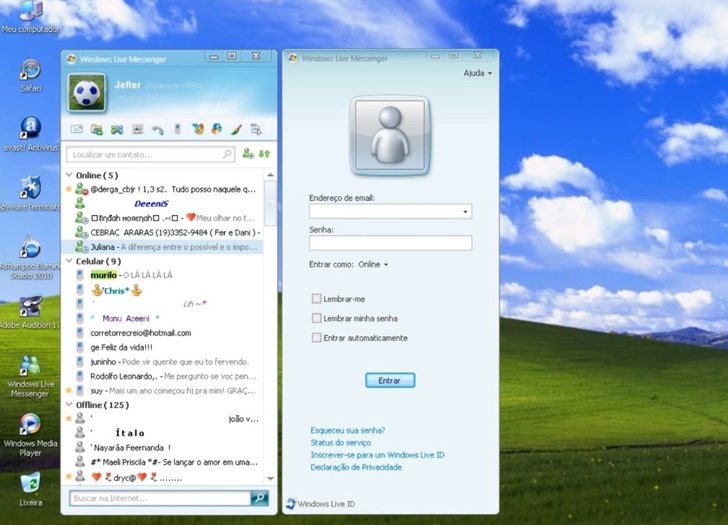Check Lembrar minha senha option
Image resolution: width=728 pixels, height=525 pixels.
[x=317, y=318]
